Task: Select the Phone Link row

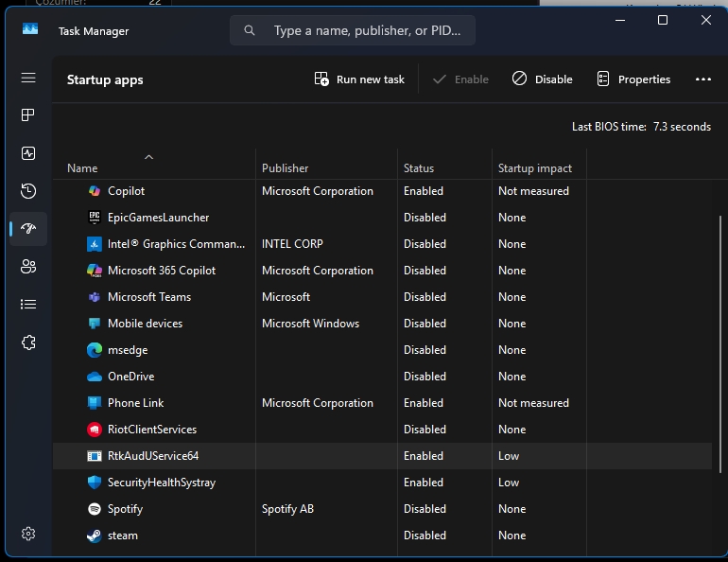Action: tap(382, 403)
